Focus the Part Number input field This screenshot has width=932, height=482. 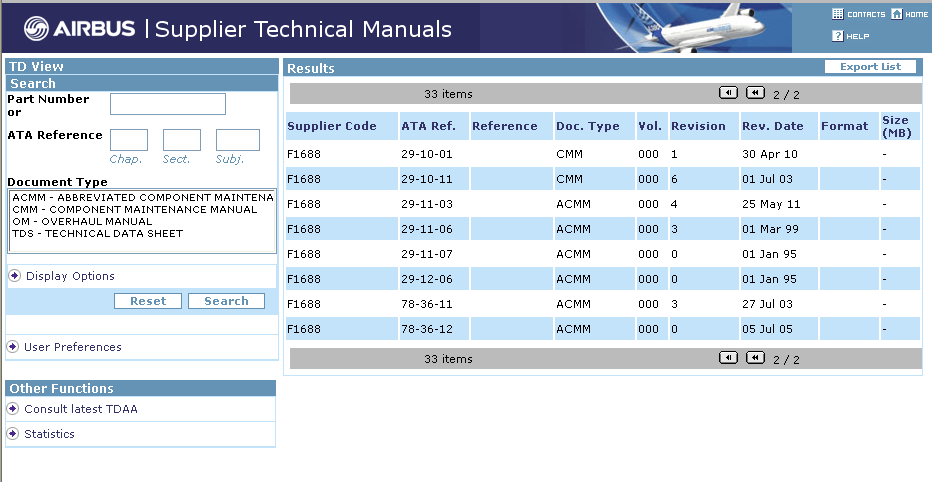(168, 104)
